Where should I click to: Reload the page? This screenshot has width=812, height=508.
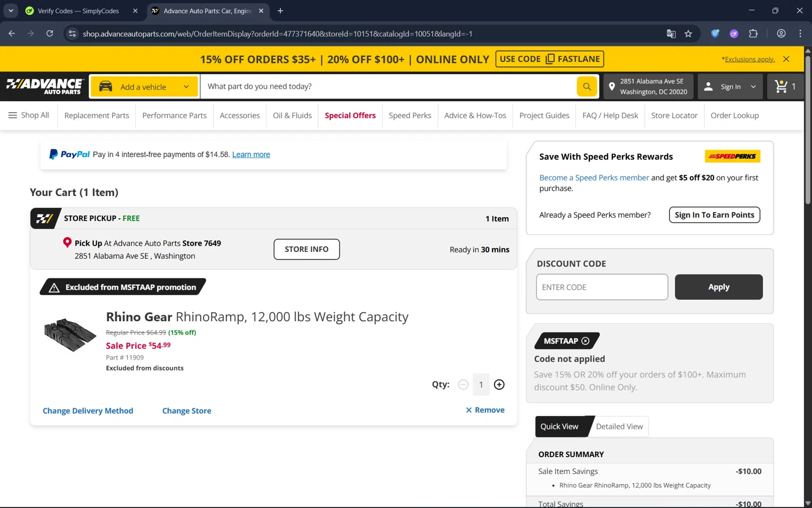[x=49, y=34]
